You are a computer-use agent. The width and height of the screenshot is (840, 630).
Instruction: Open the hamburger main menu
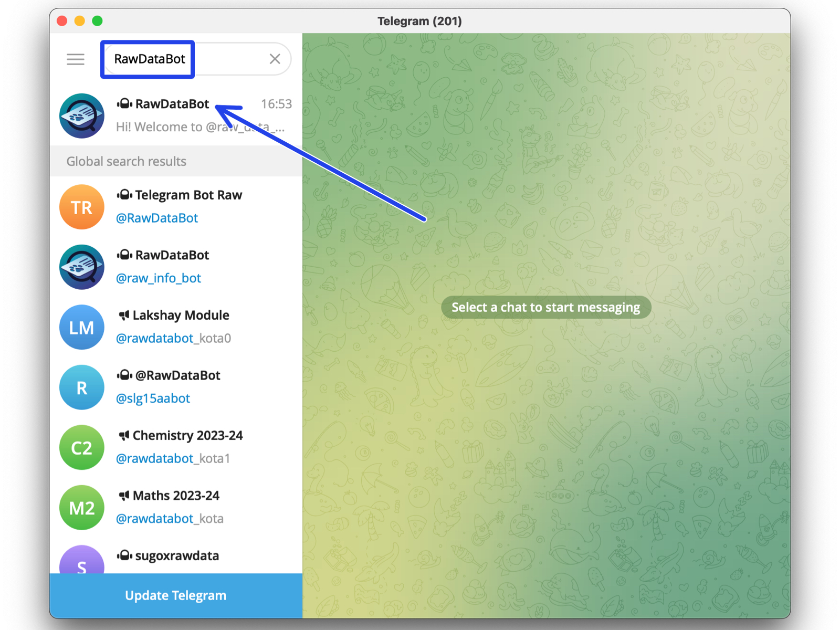tap(75, 59)
